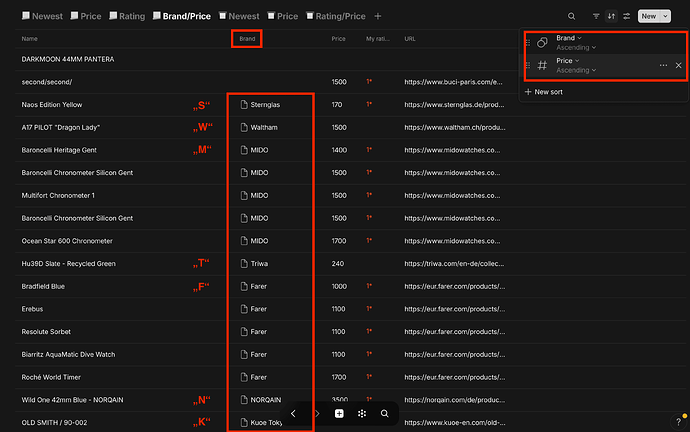
Task: Open the search icon in the top toolbar
Action: pyautogui.click(x=571, y=16)
